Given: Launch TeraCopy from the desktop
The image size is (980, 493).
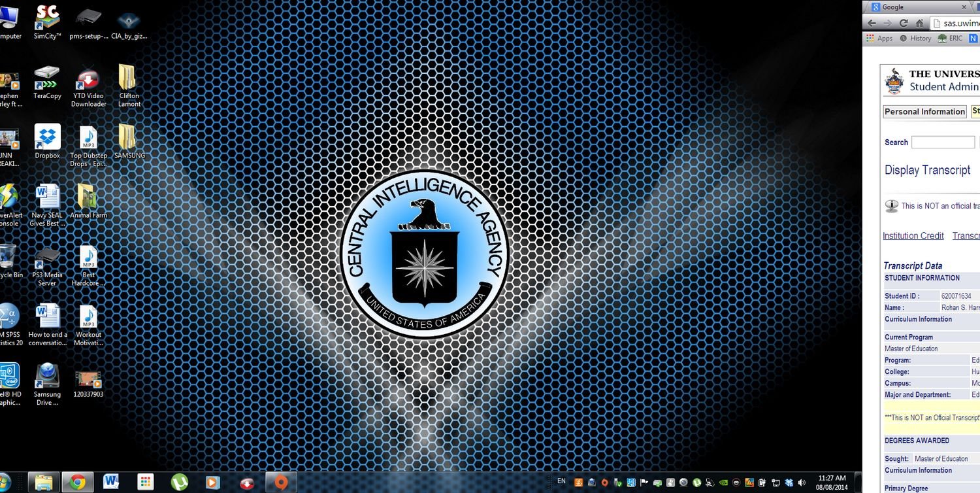Looking at the screenshot, I should 47,82.
